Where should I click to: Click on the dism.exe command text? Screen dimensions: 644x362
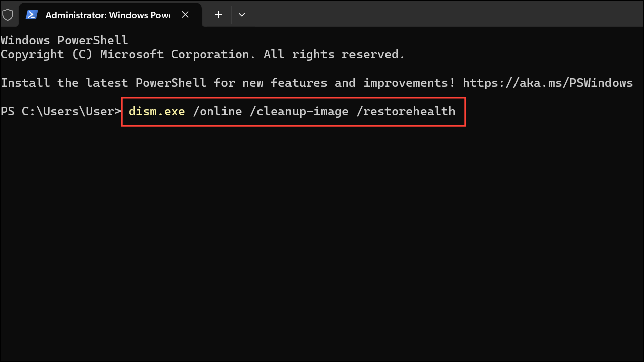tap(156, 111)
